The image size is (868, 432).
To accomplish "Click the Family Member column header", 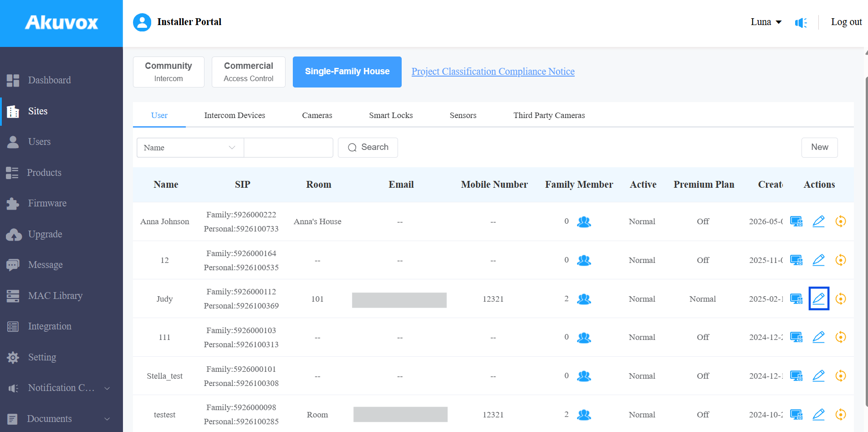I will pos(579,185).
